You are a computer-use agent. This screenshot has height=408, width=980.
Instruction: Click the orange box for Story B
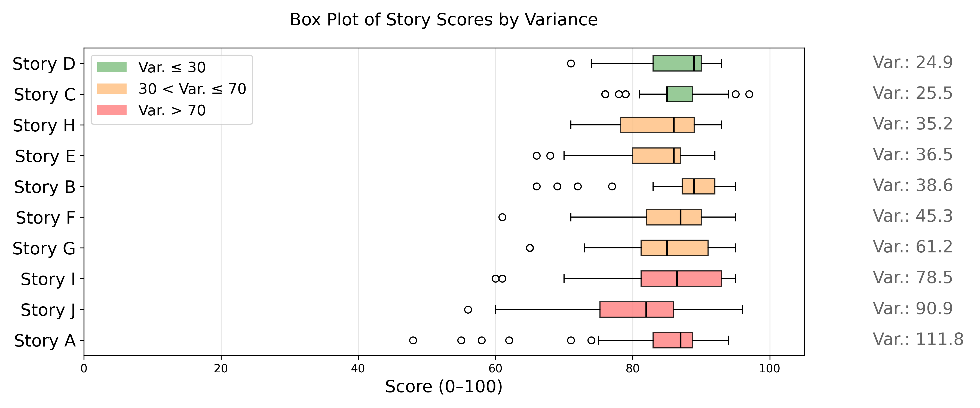point(698,186)
